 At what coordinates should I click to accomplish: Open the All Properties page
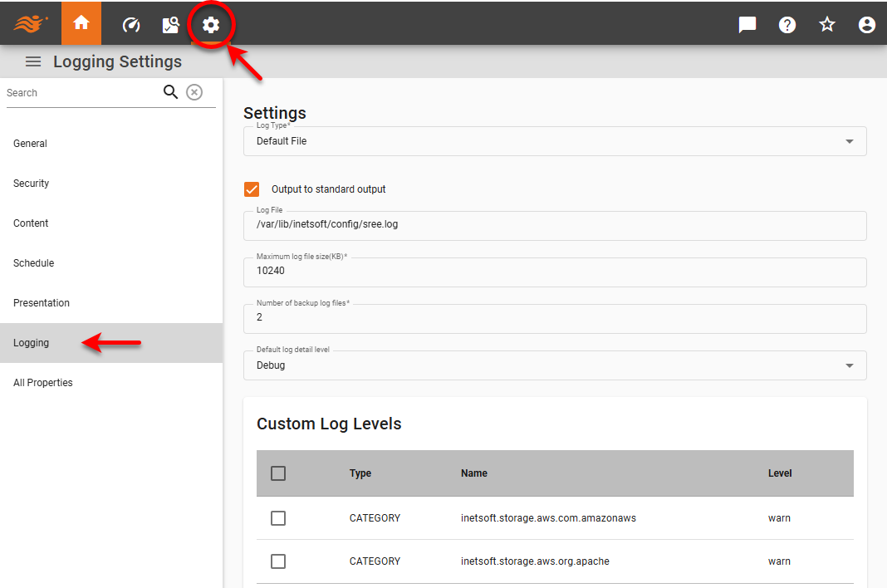click(x=42, y=382)
